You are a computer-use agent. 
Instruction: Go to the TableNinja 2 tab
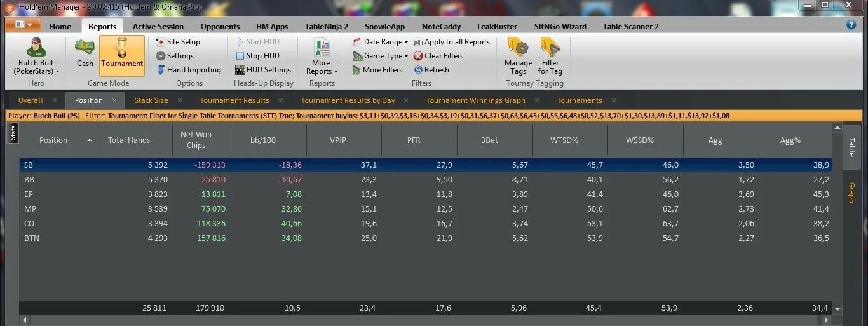tap(327, 27)
